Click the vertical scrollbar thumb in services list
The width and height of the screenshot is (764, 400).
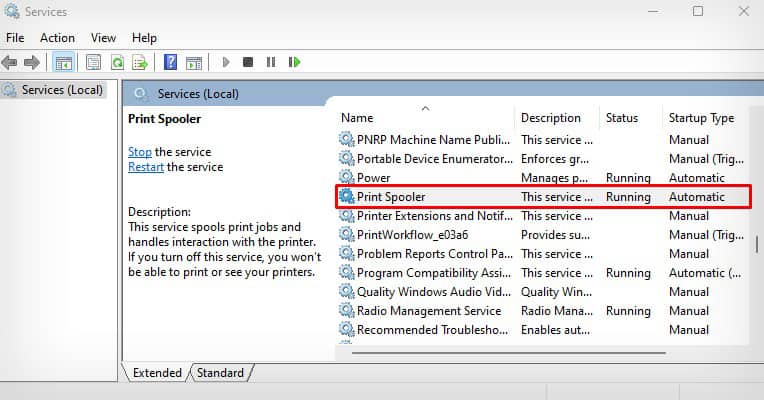coord(757,245)
